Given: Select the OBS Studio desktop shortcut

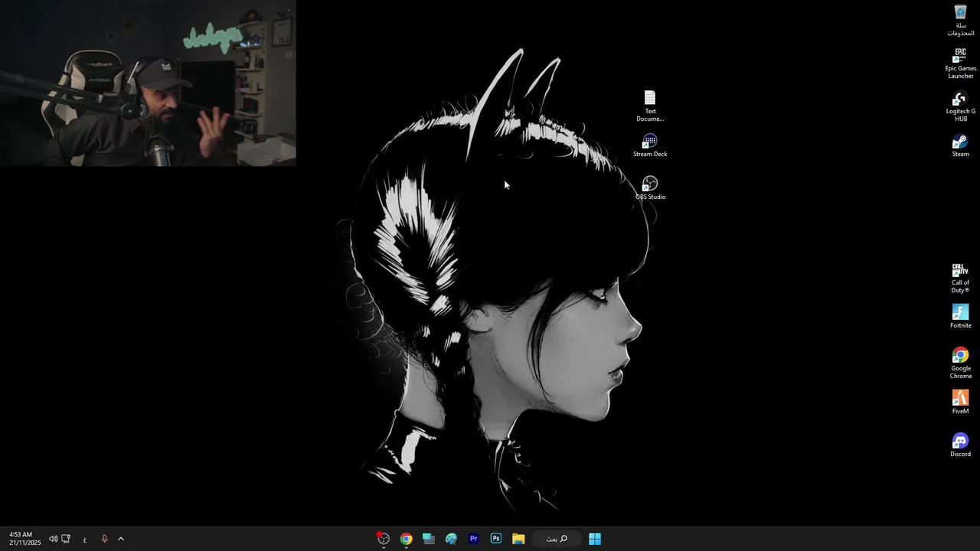Looking at the screenshot, I should tap(650, 188).
